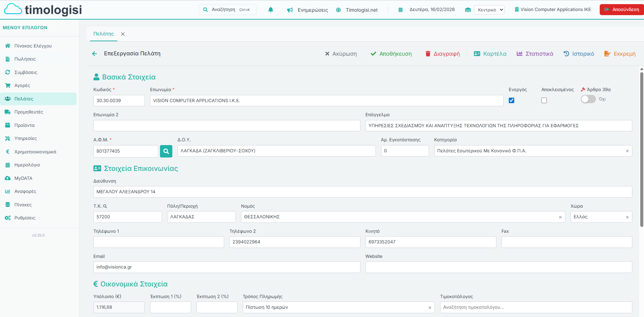Viewport: 644px width, 317px height.
Task: Click the Email input field
Action: click(x=227, y=267)
